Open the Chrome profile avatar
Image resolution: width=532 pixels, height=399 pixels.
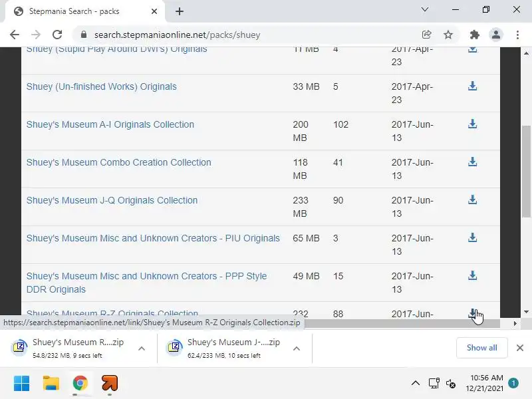[x=495, y=35]
